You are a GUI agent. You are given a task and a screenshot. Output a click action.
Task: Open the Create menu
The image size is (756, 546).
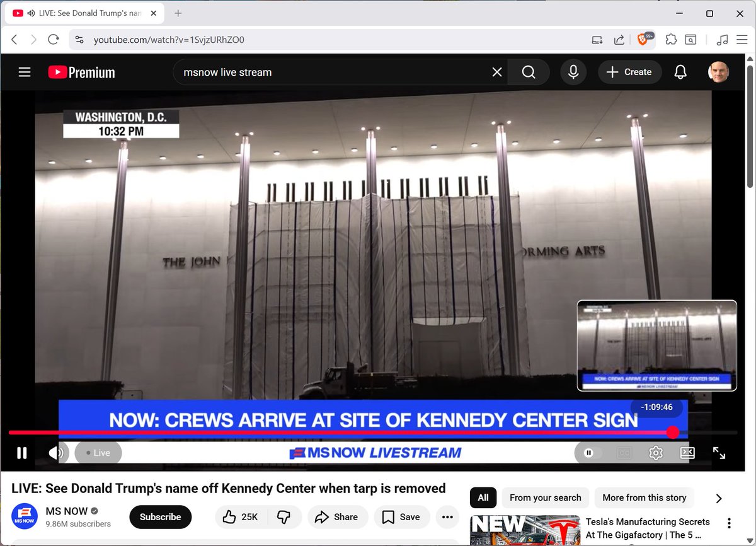coord(629,73)
